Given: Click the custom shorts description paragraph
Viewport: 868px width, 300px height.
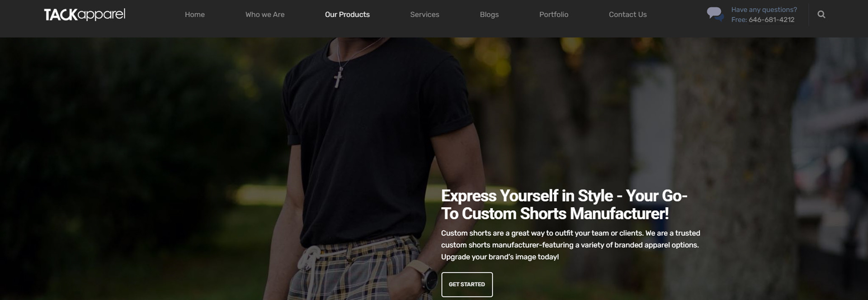Looking at the screenshot, I should click(571, 245).
